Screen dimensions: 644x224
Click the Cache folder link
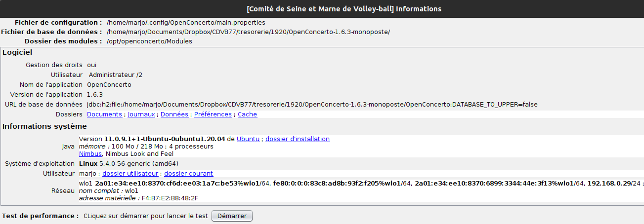[247, 114]
